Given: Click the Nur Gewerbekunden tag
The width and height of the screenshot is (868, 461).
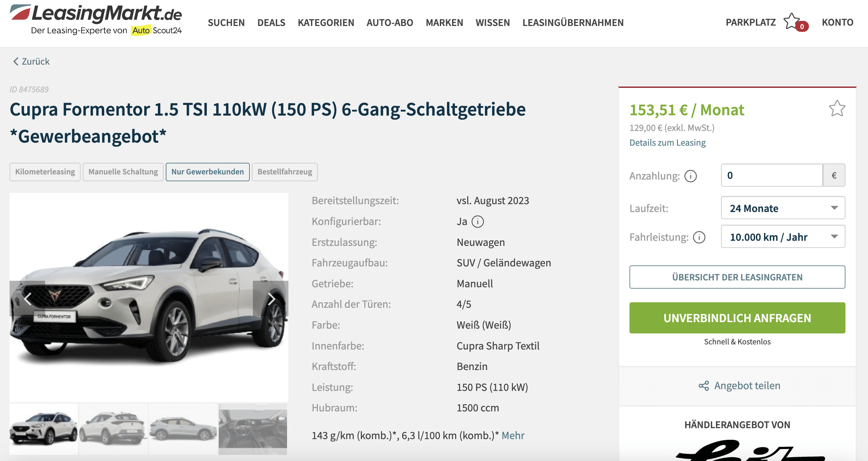Looking at the screenshot, I should [x=208, y=172].
